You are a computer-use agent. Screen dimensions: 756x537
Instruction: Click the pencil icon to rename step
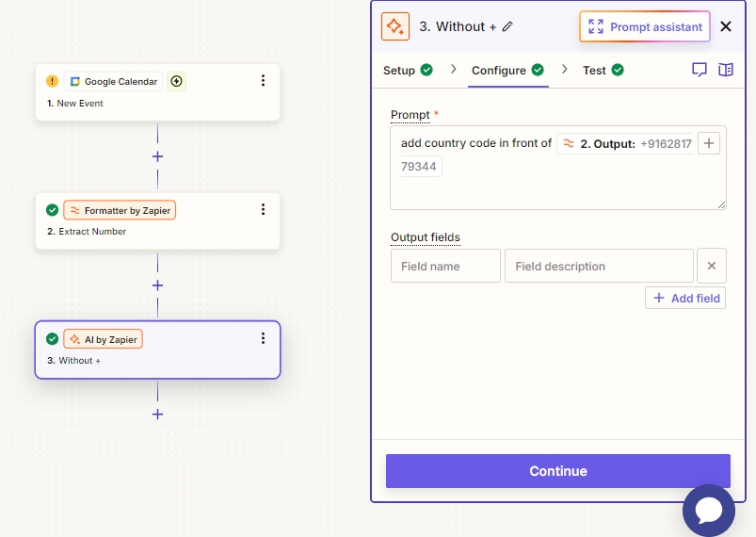point(507,26)
